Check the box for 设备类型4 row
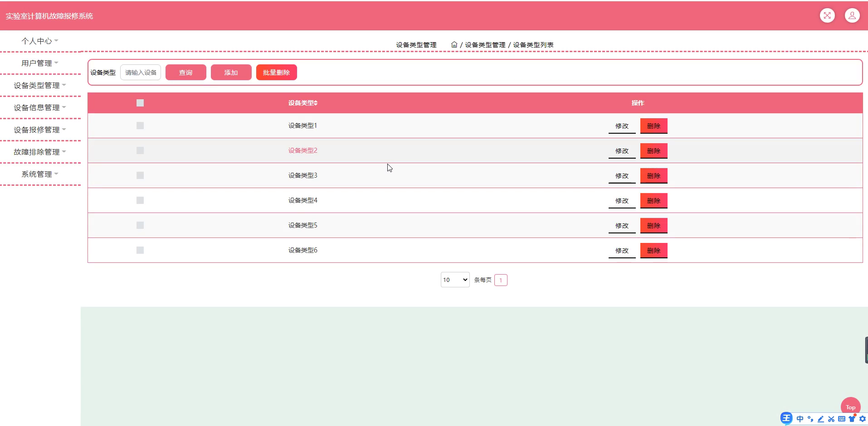Viewport: 868px width, 426px height. pyautogui.click(x=140, y=200)
